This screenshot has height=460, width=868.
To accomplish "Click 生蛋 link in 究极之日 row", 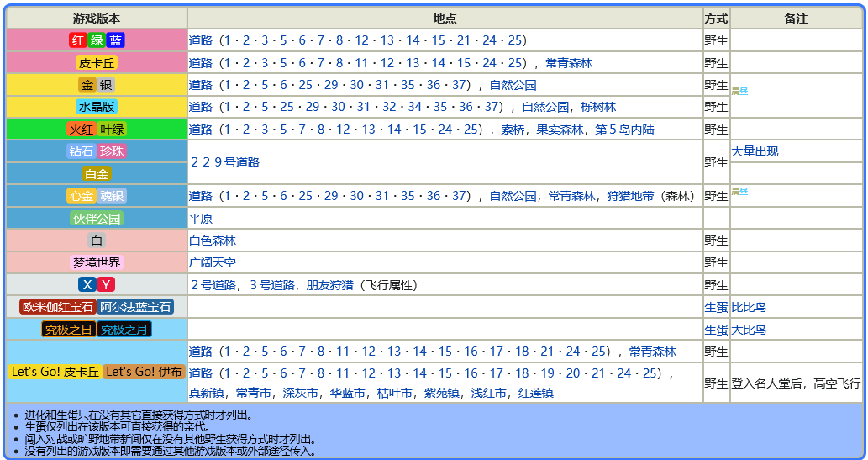I will [x=716, y=330].
